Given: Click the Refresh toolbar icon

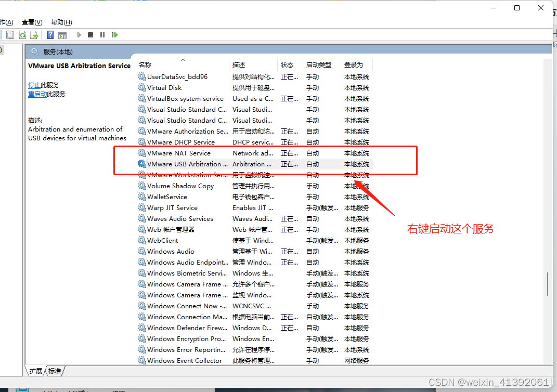Looking at the screenshot, I should pos(22,35).
